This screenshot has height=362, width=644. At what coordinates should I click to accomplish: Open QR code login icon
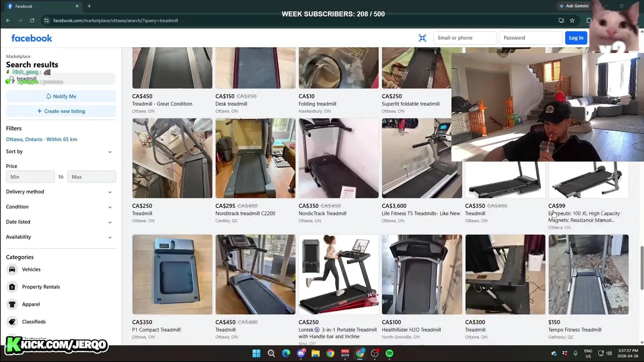tap(422, 38)
